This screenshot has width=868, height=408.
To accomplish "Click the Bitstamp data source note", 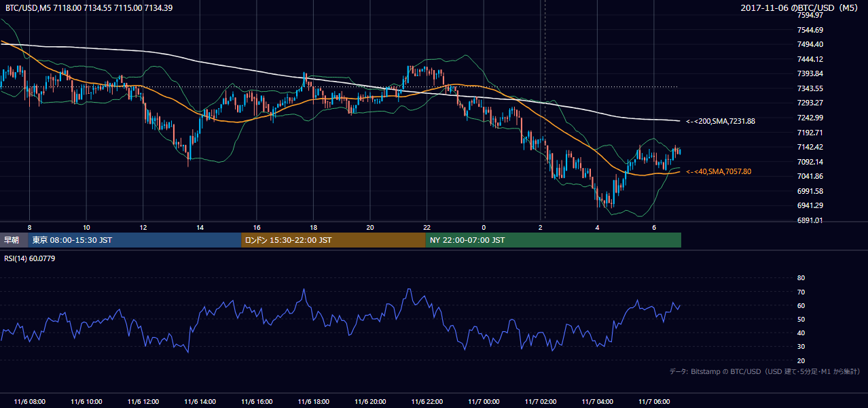I will pyautogui.click(x=765, y=371).
